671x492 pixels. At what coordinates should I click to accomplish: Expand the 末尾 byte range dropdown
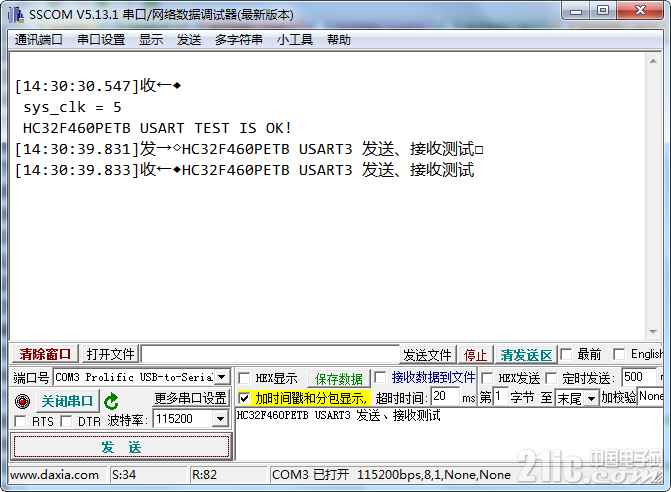click(x=591, y=399)
